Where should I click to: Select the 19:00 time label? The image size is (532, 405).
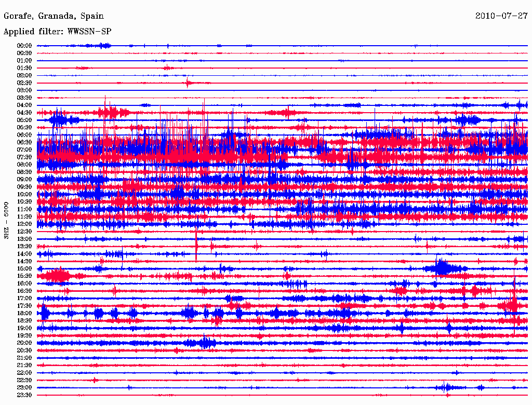click(x=24, y=328)
